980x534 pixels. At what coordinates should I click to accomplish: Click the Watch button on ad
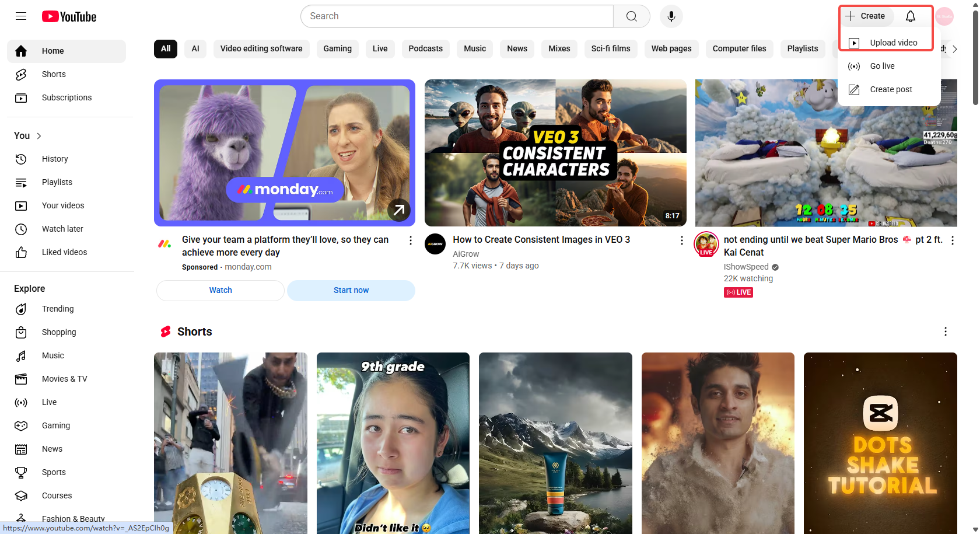tap(220, 290)
